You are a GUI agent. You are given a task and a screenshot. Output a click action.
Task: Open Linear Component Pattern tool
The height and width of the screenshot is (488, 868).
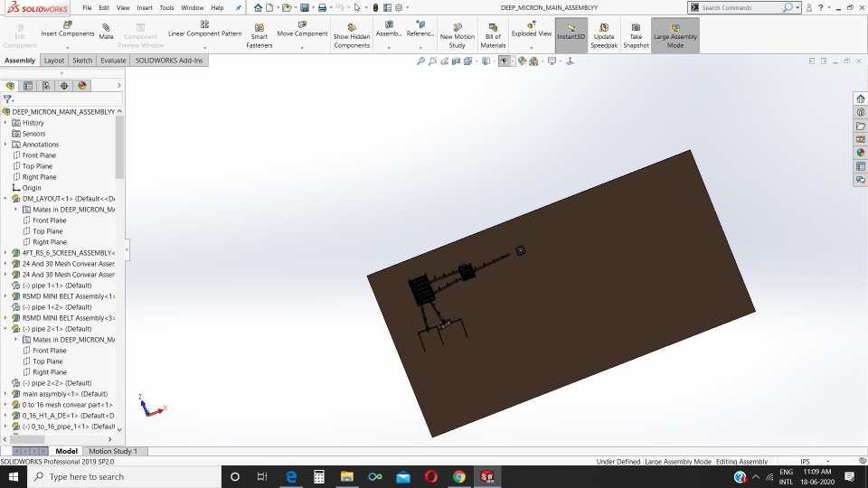[204, 29]
